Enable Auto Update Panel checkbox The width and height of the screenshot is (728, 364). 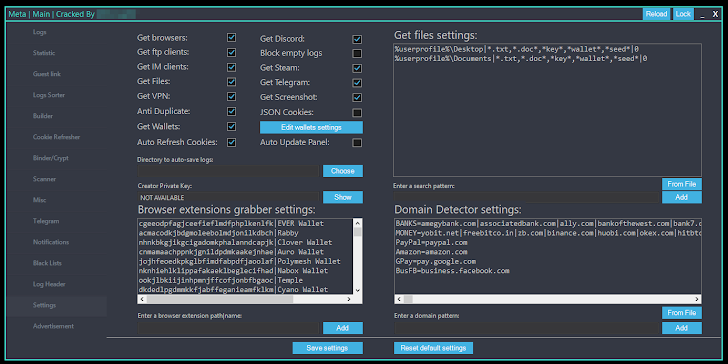[x=357, y=143]
